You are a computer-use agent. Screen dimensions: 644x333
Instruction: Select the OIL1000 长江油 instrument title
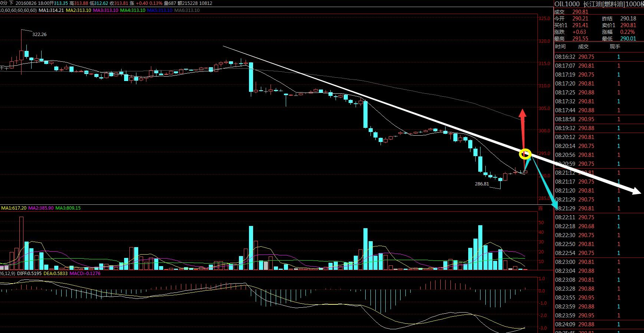[599, 4]
